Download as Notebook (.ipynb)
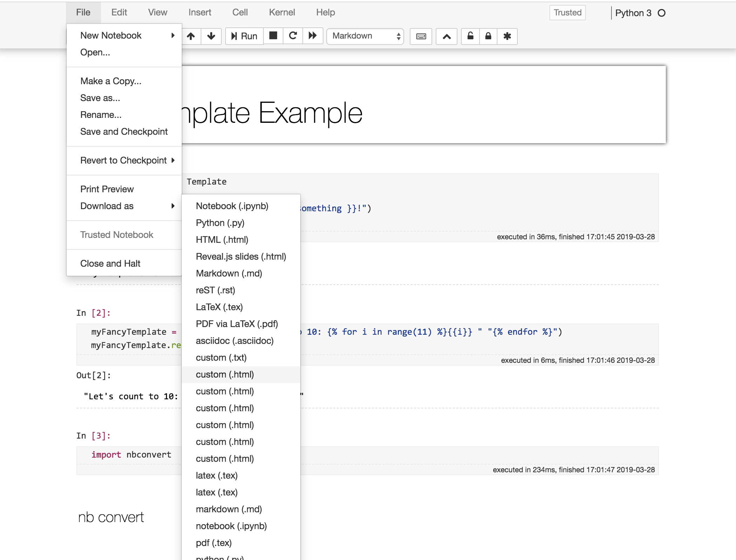 241,206
